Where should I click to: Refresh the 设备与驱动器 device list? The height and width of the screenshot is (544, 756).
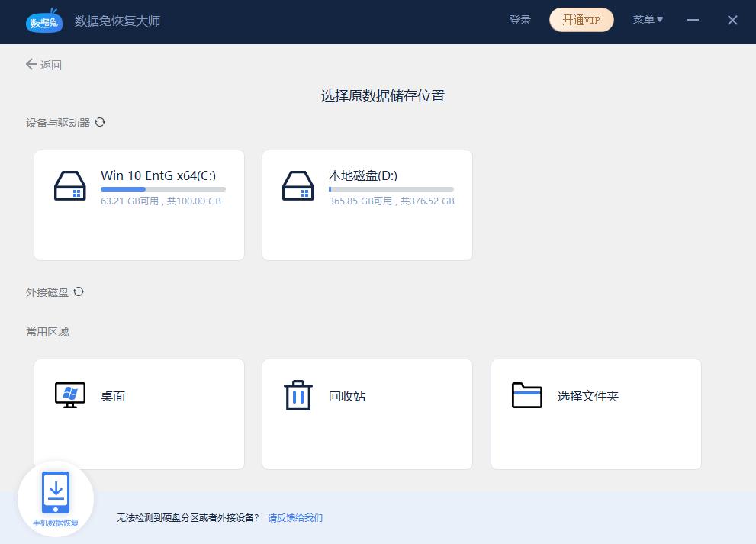pos(100,121)
